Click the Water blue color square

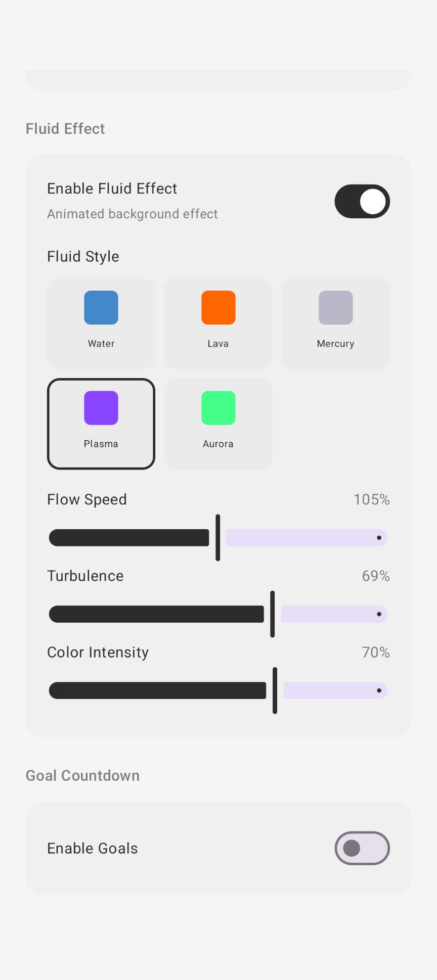(101, 307)
